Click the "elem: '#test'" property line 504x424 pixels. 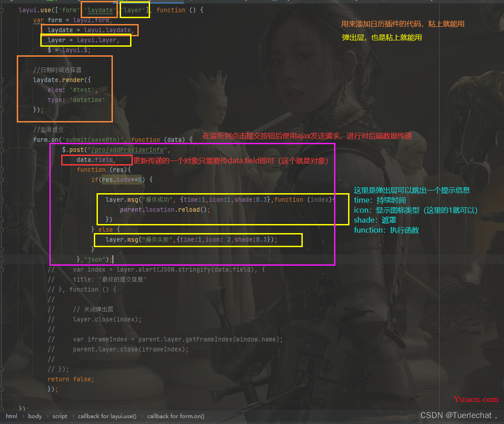(x=73, y=90)
